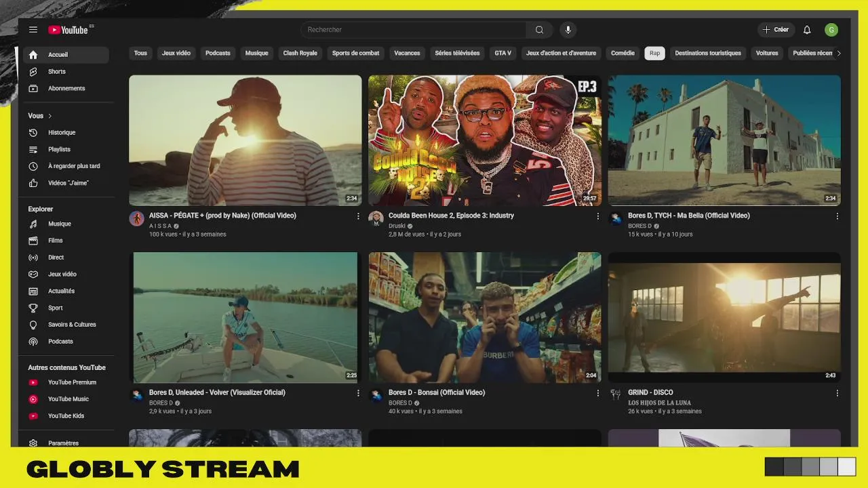
Task: Select the Vacances filter chip
Action: 407,54
